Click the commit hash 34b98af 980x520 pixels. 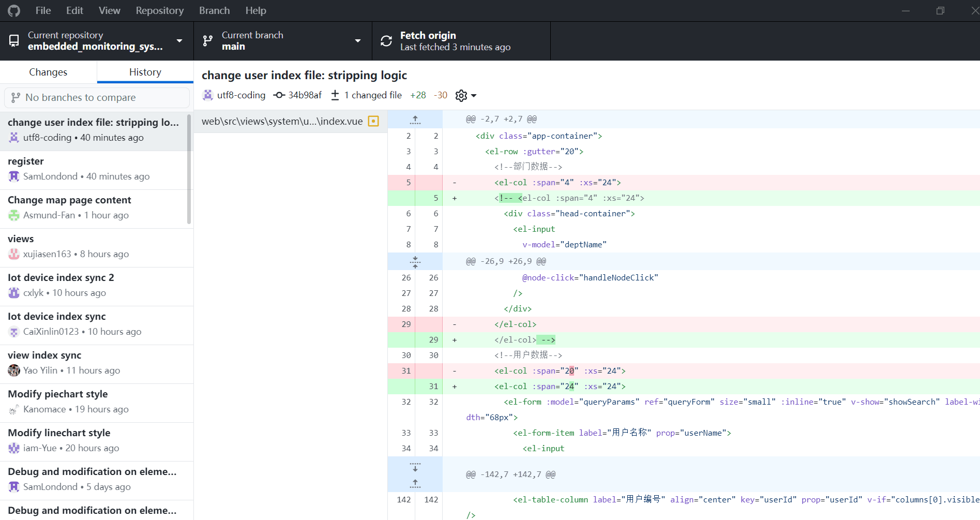tap(305, 95)
